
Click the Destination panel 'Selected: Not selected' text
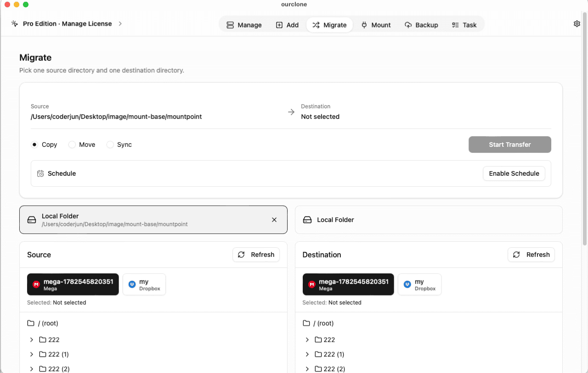coord(332,303)
